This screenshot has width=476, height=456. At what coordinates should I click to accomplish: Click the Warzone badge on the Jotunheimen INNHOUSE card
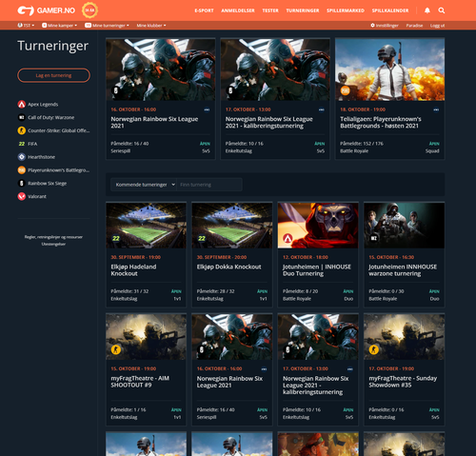pyautogui.click(x=374, y=238)
